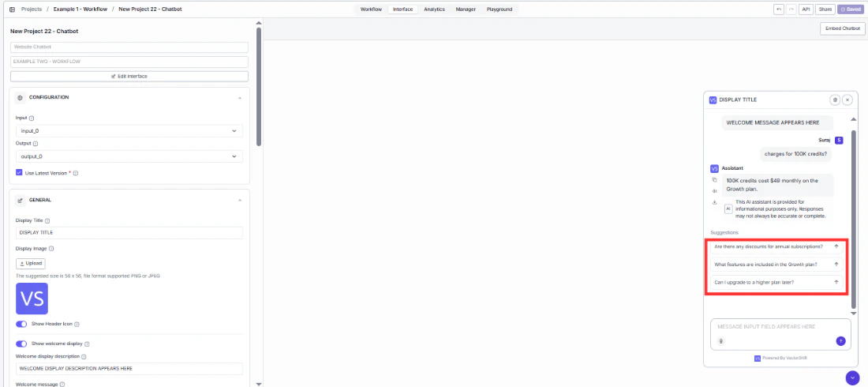Click the purple send arrow in message box
This screenshot has width=868, height=387.
click(x=841, y=341)
